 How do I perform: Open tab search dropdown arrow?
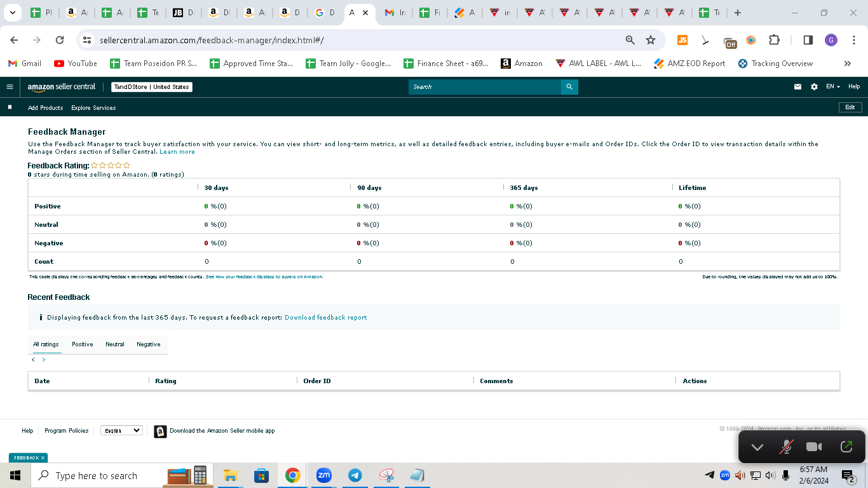click(x=13, y=13)
